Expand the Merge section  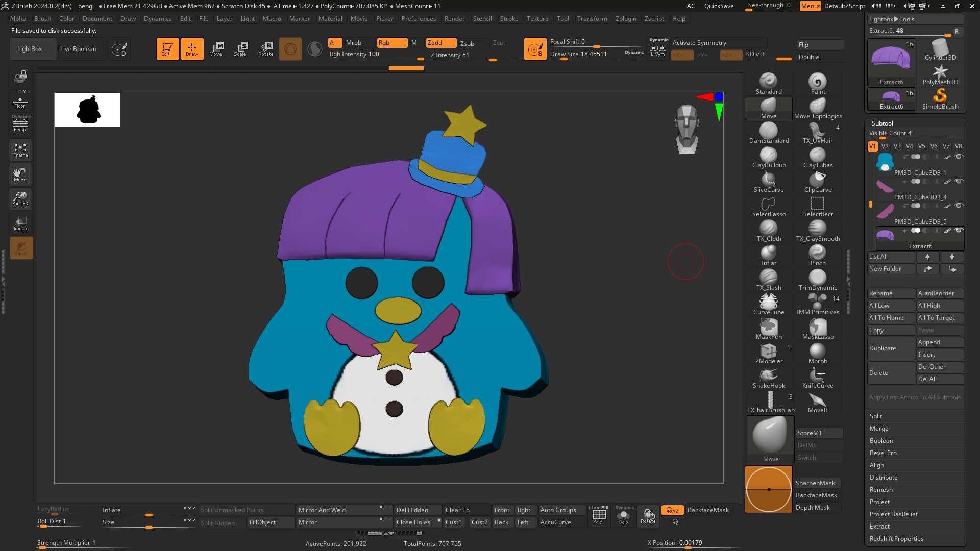point(879,429)
